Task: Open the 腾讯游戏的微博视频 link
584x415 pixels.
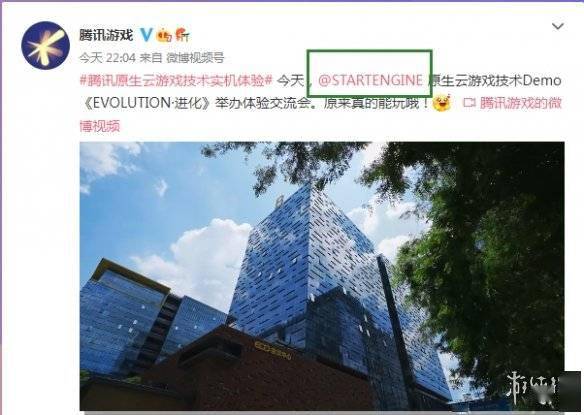Action: (x=520, y=103)
